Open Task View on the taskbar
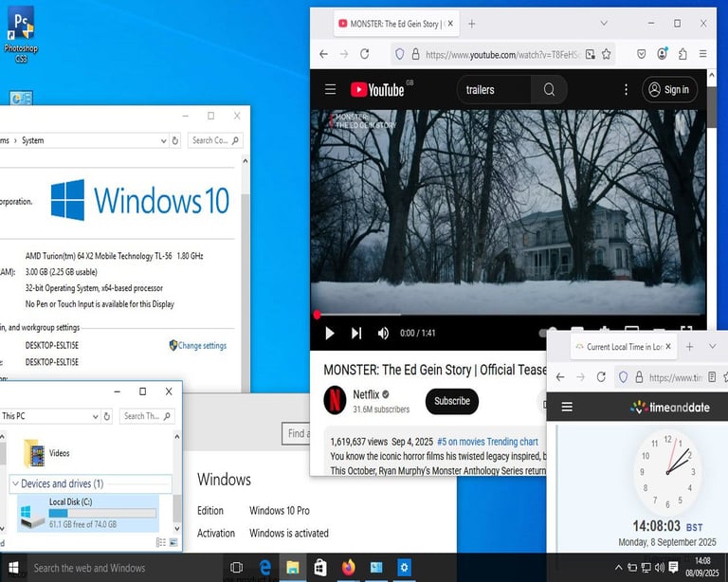Image resolution: width=728 pixels, height=582 pixels. tap(236, 567)
